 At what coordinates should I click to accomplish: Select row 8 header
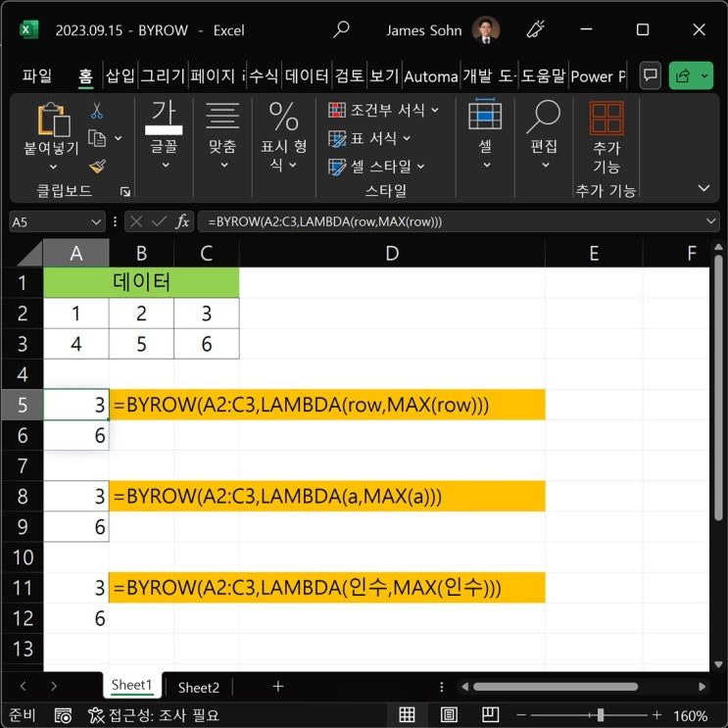click(x=23, y=497)
